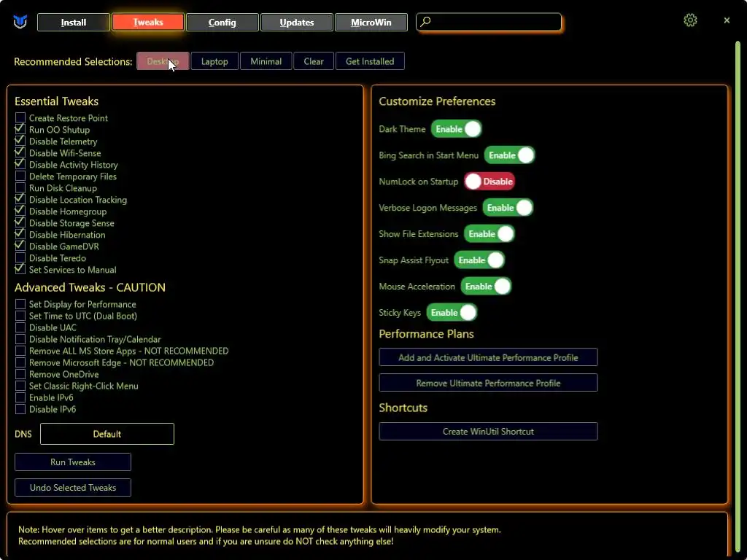Check Remove ALL MS Store Apps
747x560 pixels.
click(x=20, y=351)
